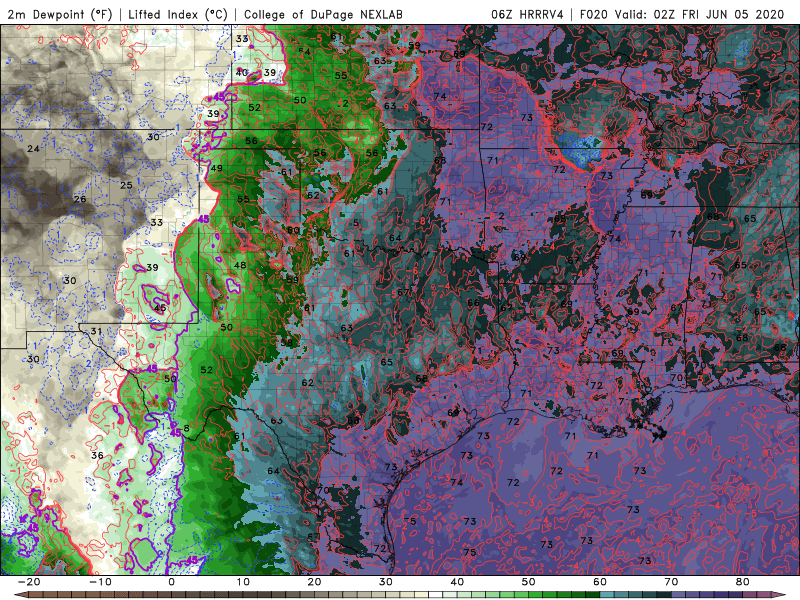Viewport: 800px width, 600px height.
Task: Click the '38' dewpoint value on the map
Action: pyautogui.click(x=287, y=343)
